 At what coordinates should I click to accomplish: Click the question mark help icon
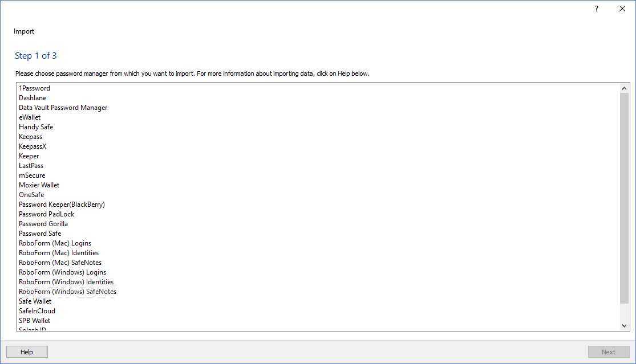596,9
